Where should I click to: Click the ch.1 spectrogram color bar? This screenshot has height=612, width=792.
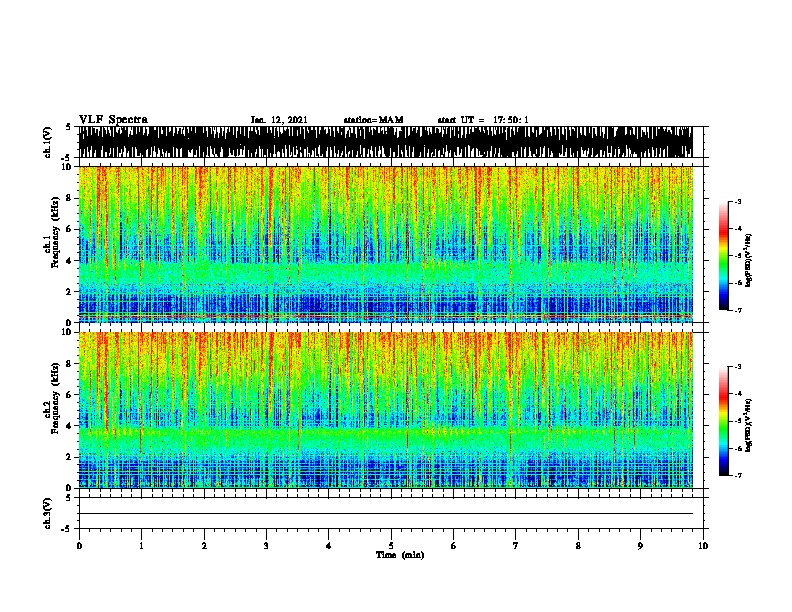click(x=724, y=256)
